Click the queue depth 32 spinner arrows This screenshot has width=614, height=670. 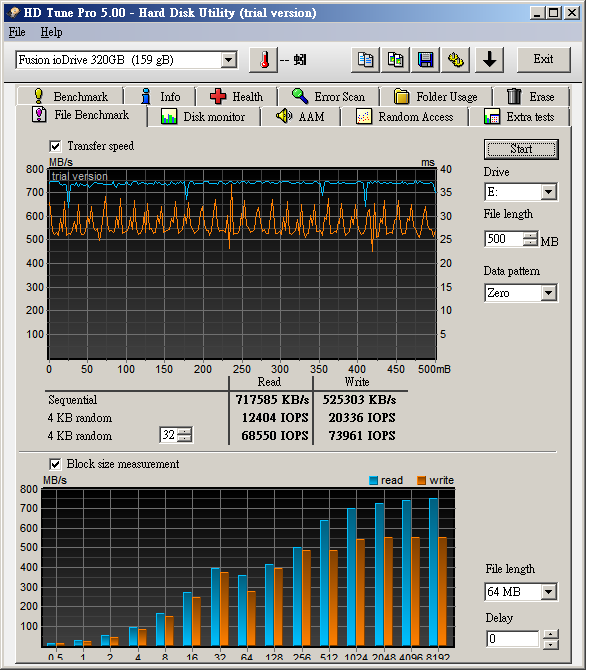185,435
